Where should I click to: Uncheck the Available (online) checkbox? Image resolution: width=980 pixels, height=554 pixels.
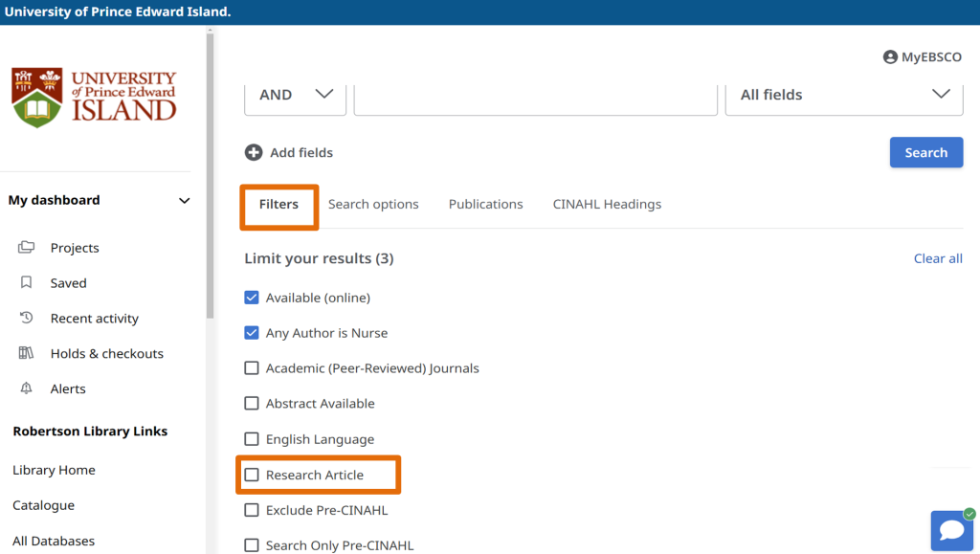tap(252, 298)
